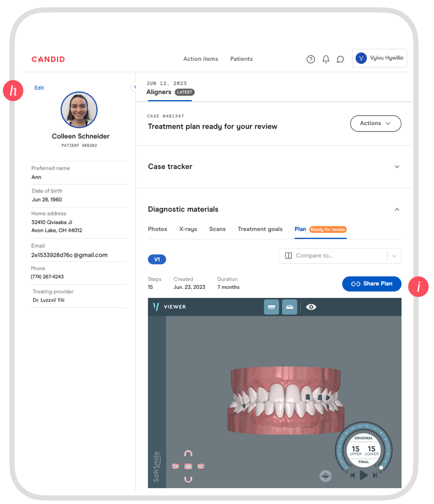Click the left side view thumbnail of teeth

click(175, 466)
